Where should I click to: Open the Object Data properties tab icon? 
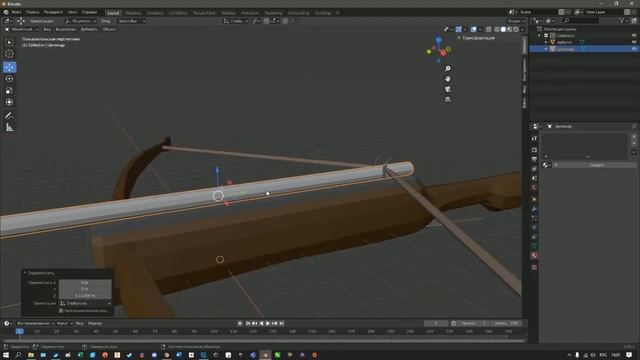(x=534, y=246)
